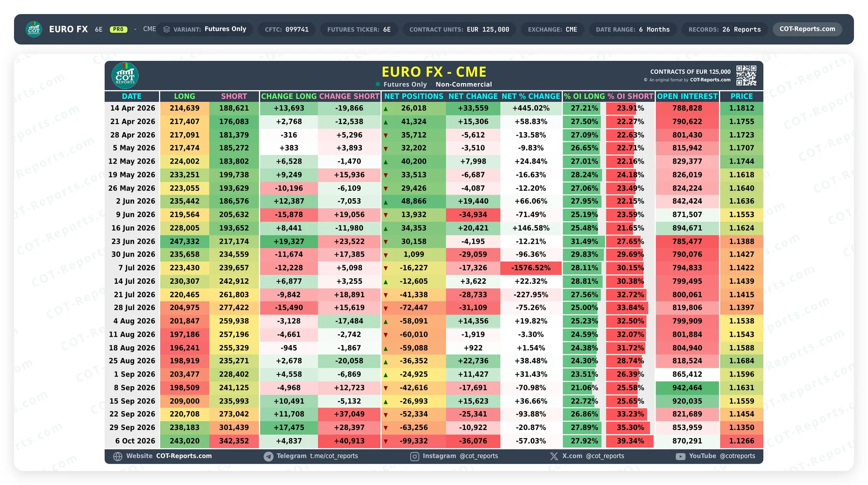The width and height of the screenshot is (868, 485).
Task: Open @cot_reports Instagram link
Action: (479, 456)
